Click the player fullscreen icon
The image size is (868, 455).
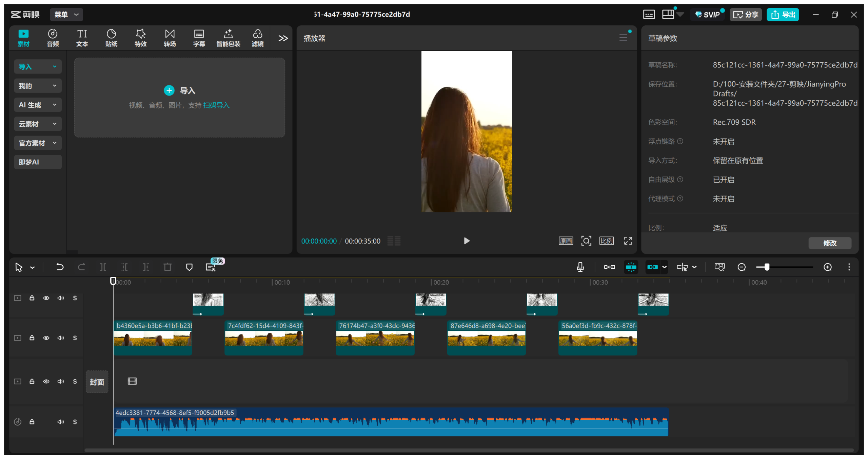point(628,241)
